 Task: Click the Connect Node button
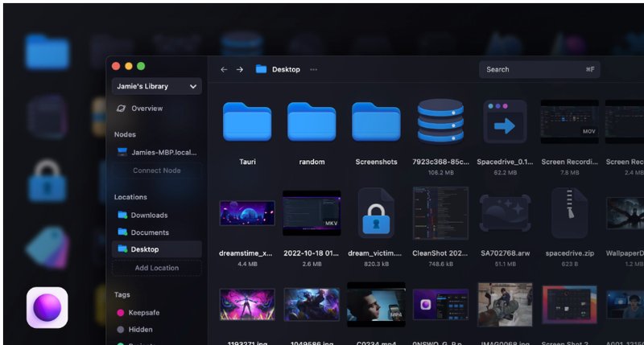pos(156,170)
